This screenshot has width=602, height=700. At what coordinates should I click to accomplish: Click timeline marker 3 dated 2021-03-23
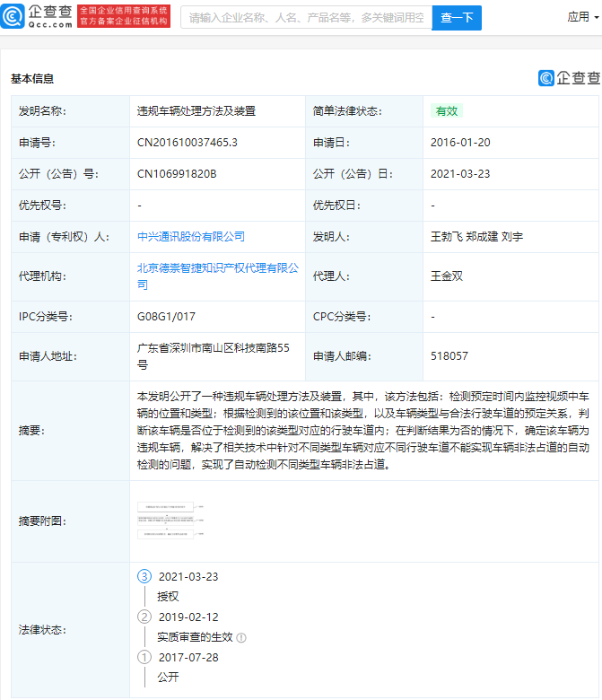coord(144,576)
